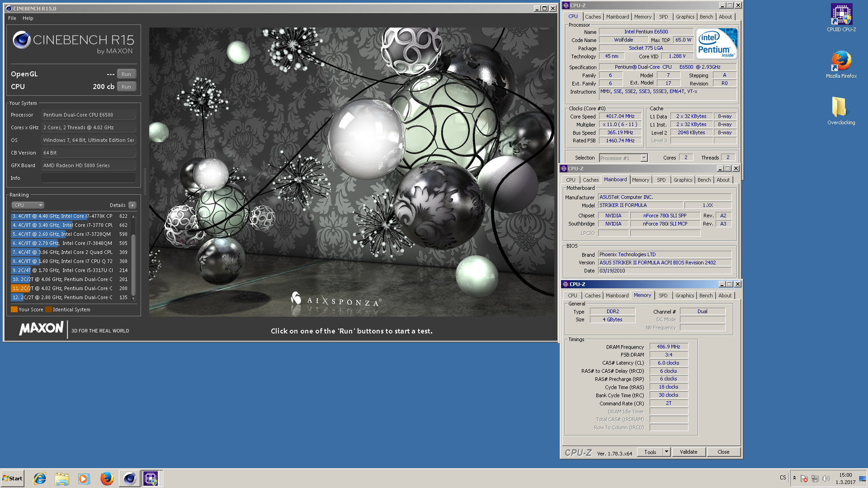Switch to Cinebench taskbar button
The height and width of the screenshot is (488, 868).
pos(129,479)
